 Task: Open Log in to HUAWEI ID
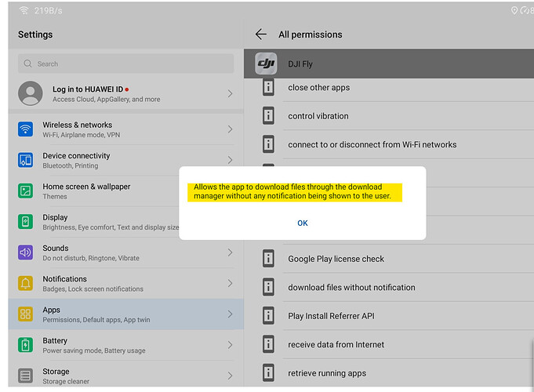[x=125, y=93]
